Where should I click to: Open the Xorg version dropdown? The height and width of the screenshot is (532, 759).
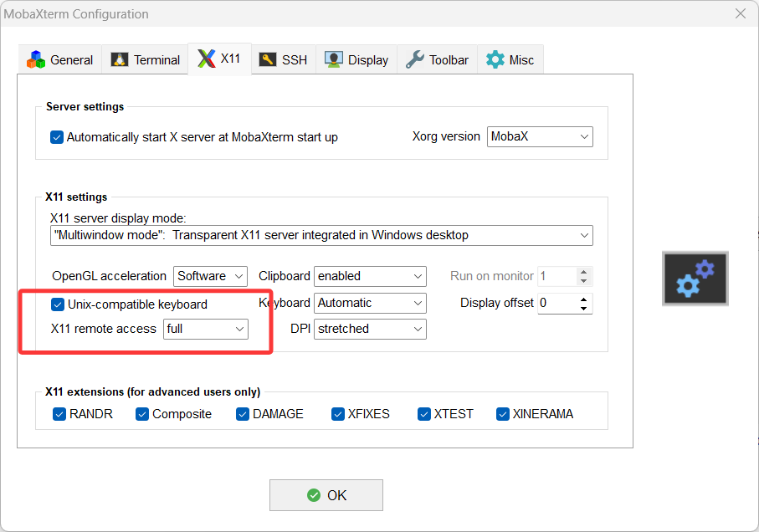point(540,136)
